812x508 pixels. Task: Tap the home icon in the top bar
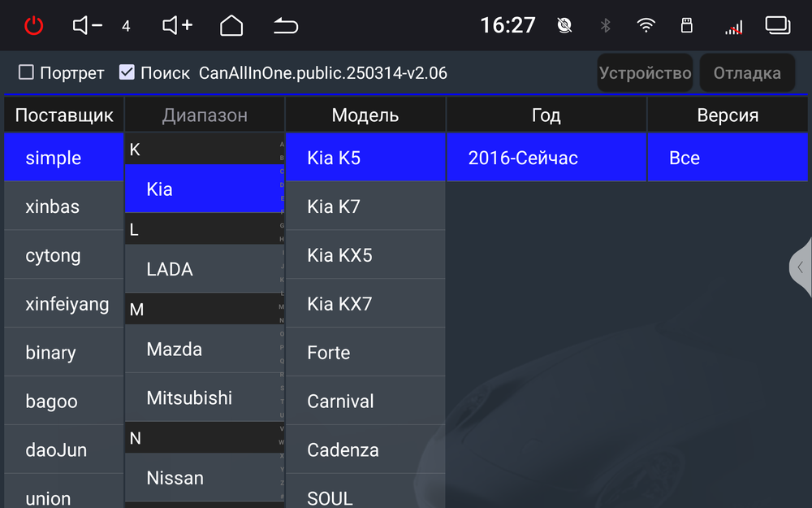click(231, 25)
